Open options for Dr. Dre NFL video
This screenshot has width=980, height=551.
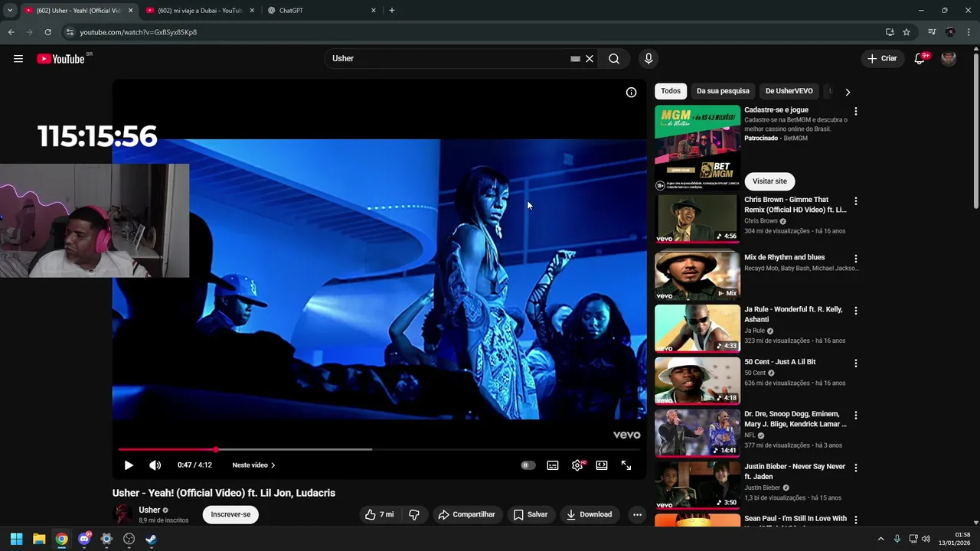pyautogui.click(x=856, y=416)
